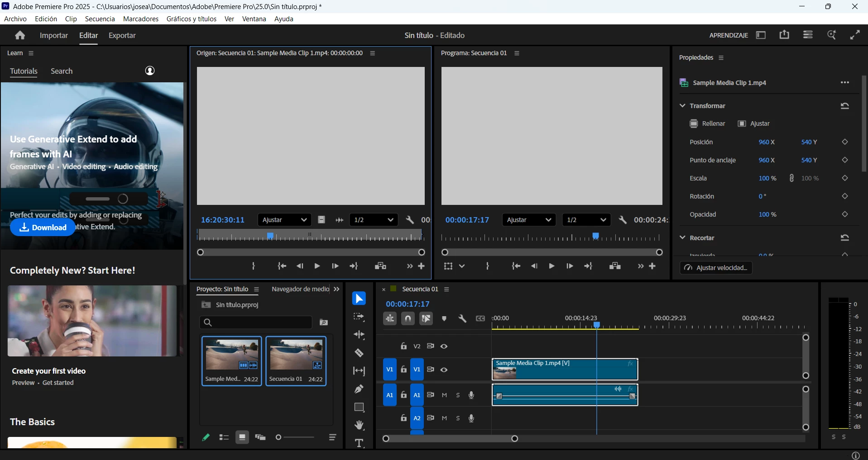Toggle scale proportions link lock

click(791, 178)
